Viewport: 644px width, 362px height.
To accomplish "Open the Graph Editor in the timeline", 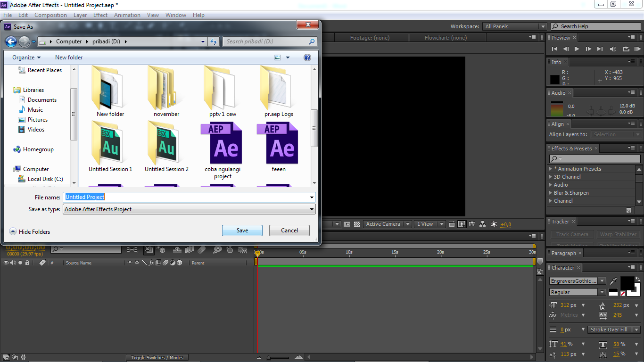I will 242,250.
